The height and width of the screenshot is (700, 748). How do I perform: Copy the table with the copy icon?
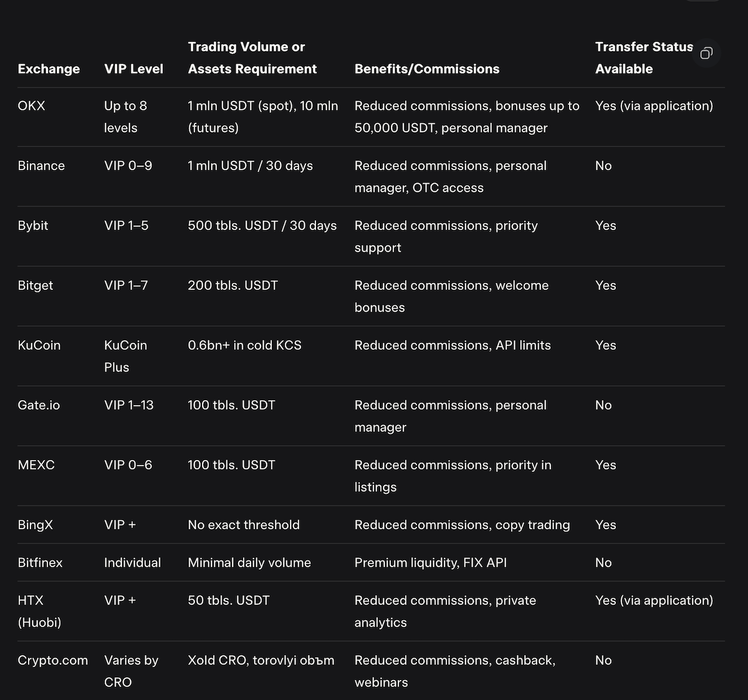click(706, 53)
